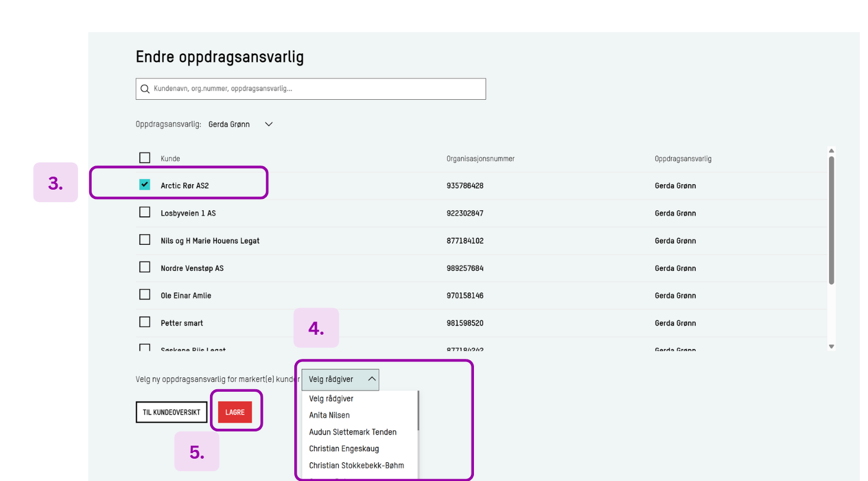Uncheck the Arctic Rør AS2 checkbox

click(145, 185)
